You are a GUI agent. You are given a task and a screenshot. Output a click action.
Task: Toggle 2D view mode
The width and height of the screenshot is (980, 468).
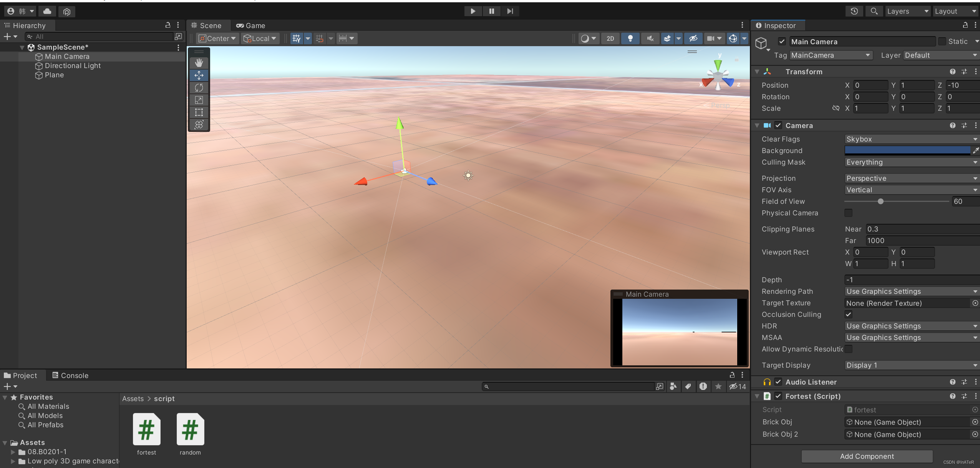[610, 38]
